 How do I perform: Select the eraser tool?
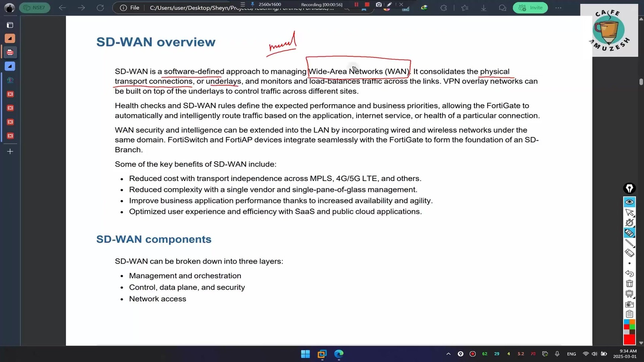pyautogui.click(x=629, y=253)
